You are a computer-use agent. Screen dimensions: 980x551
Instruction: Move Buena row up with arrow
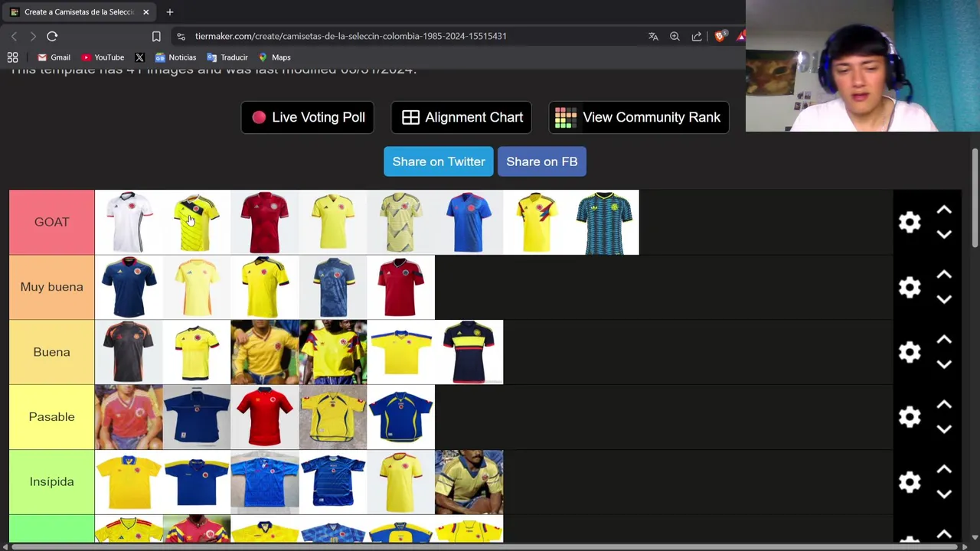944,340
